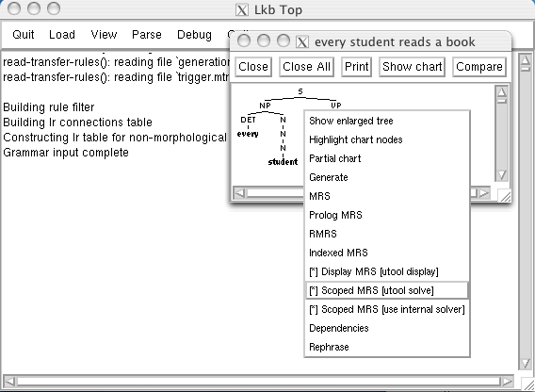
Task: Click the right arrow of tree horizontal scrollbar
Action: (484, 193)
